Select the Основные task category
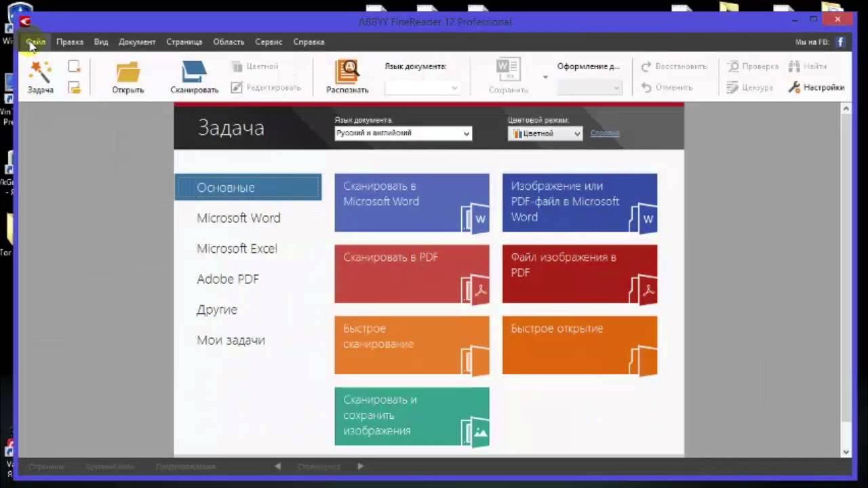868x488 pixels. tap(248, 187)
